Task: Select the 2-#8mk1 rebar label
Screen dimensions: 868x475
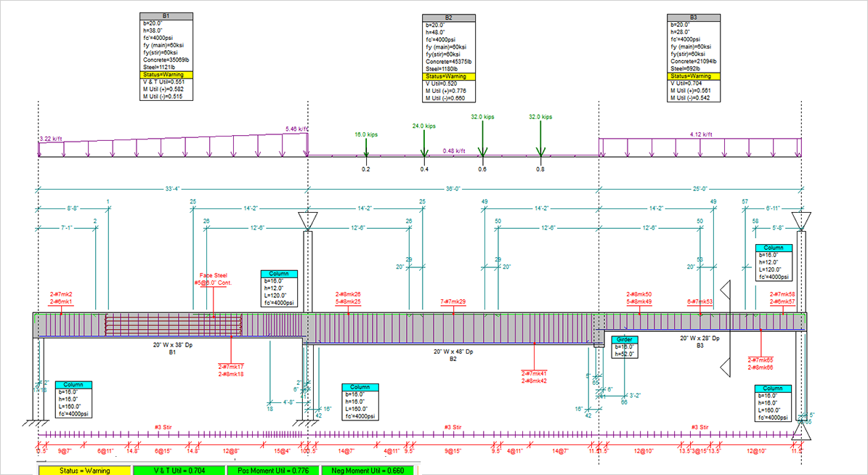Action: pos(61,302)
